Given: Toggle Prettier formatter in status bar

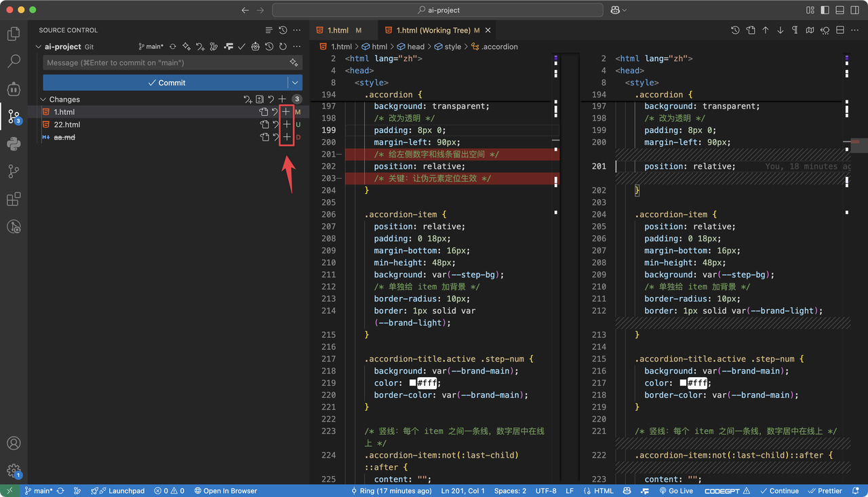Looking at the screenshot, I should tap(825, 491).
